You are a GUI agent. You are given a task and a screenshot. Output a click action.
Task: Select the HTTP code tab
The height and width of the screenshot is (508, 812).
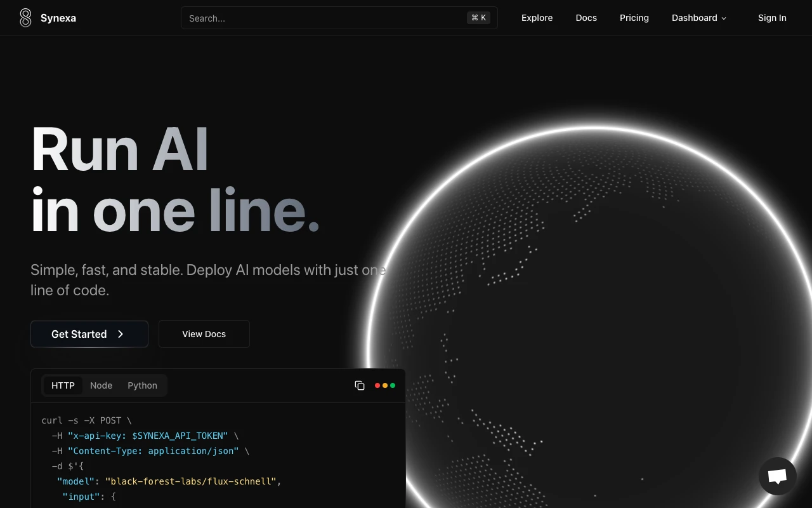[x=63, y=385]
